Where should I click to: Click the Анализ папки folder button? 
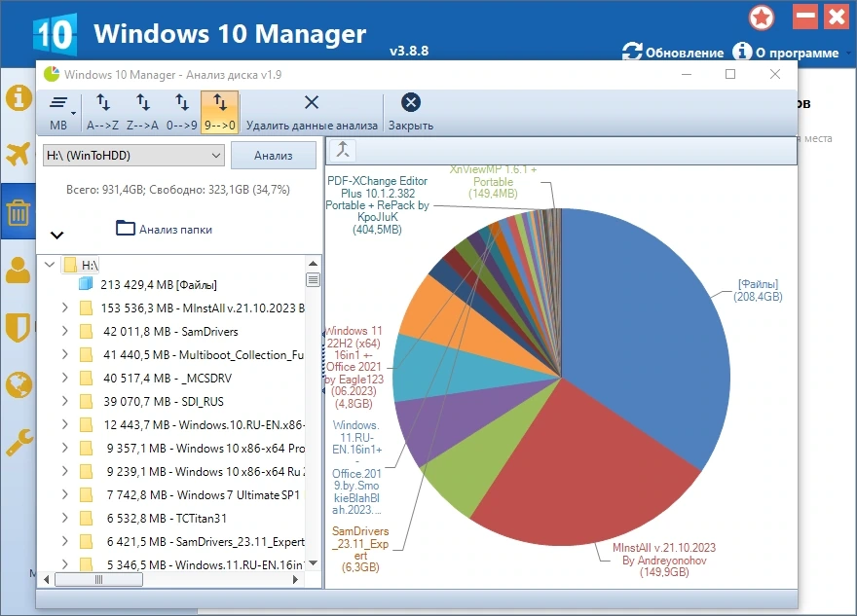[164, 229]
